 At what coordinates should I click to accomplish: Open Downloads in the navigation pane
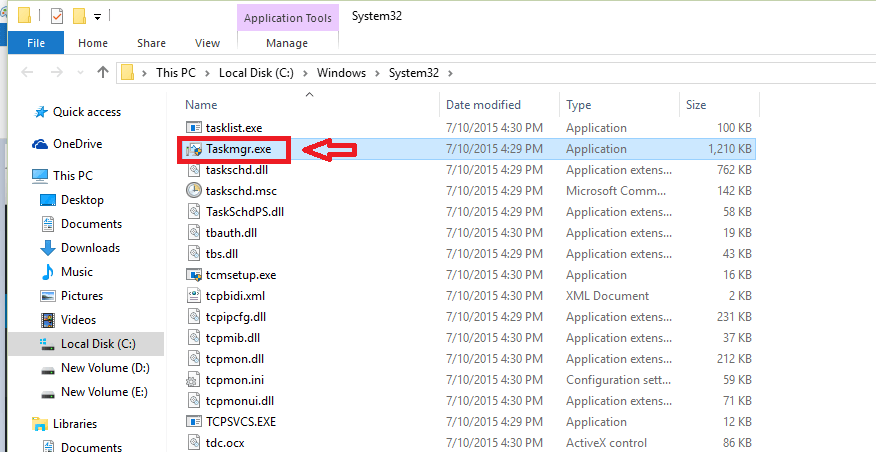pyautogui.click(x=90, y=248)
